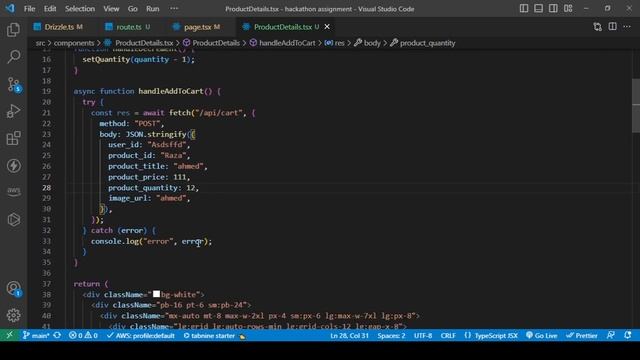Viewport: 640px width, 360px height.
Task: Click line number 19 in gutter
Action: pyautogui.click(x=47, y=91)
